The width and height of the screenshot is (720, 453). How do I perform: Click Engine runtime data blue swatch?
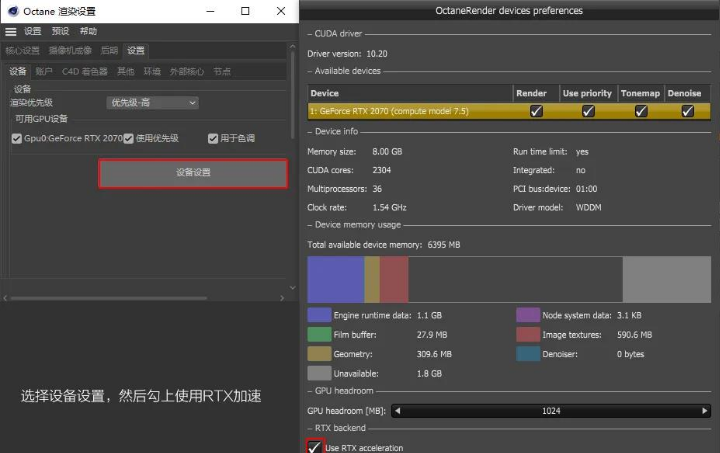point(319,315)
